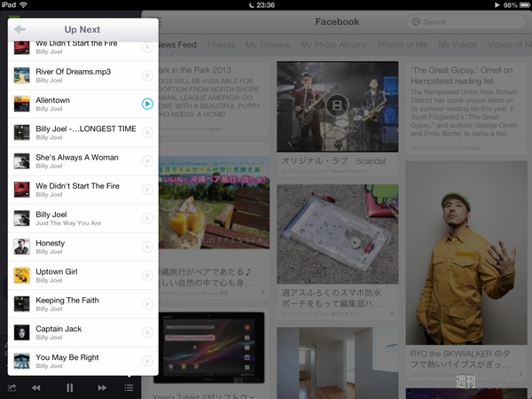Open the share icon in player bar
Viewport: 532px width, 399px height.
[12, 387]
